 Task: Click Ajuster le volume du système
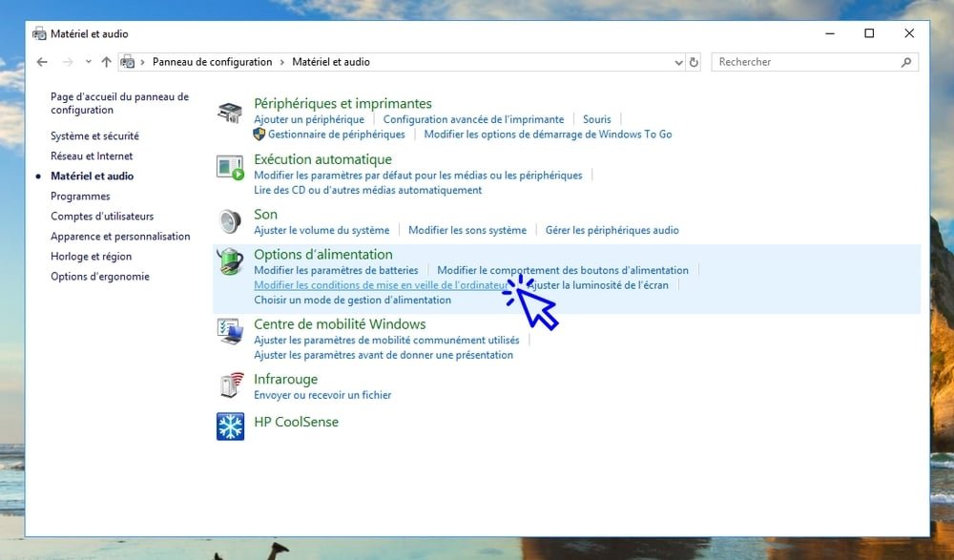[x=321, y=230]
